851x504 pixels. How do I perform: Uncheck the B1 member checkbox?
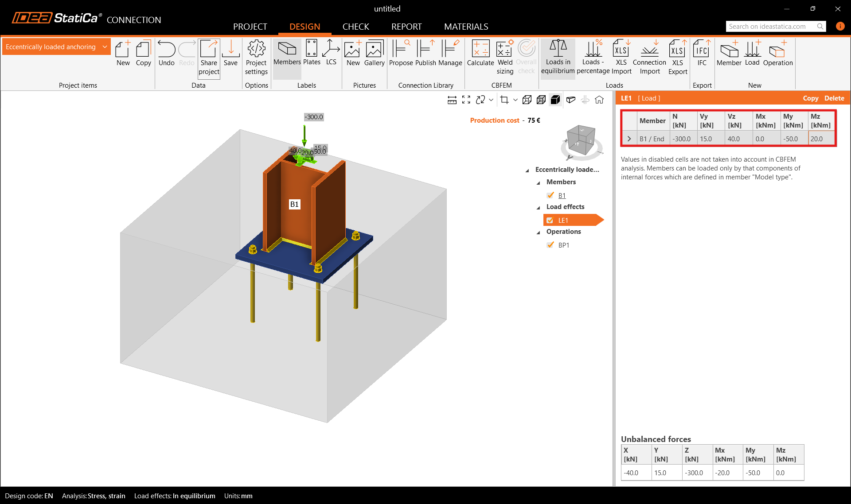[550, 195]
